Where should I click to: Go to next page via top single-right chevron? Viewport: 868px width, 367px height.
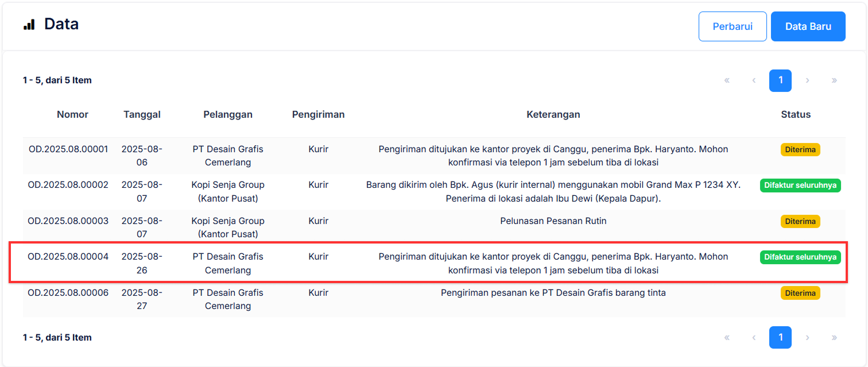(x=807, y=80)
